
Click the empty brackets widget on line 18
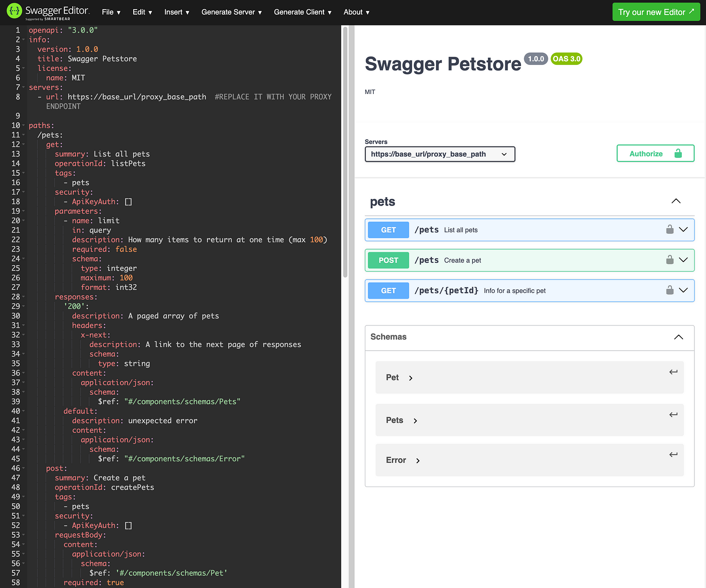[128, 202]
